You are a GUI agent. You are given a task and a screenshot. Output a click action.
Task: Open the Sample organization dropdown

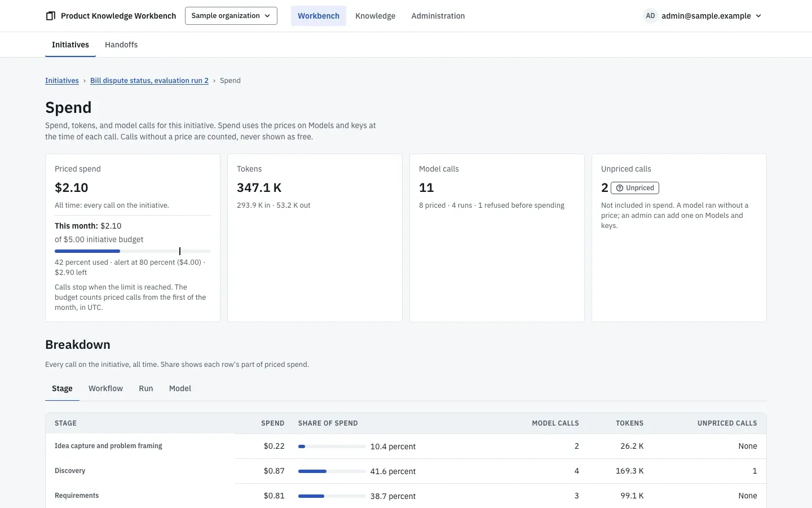point(231,16)
